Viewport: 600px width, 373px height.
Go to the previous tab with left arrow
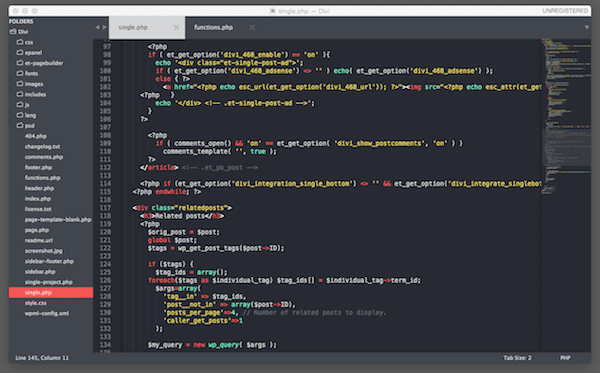click(x=97, y=27)
